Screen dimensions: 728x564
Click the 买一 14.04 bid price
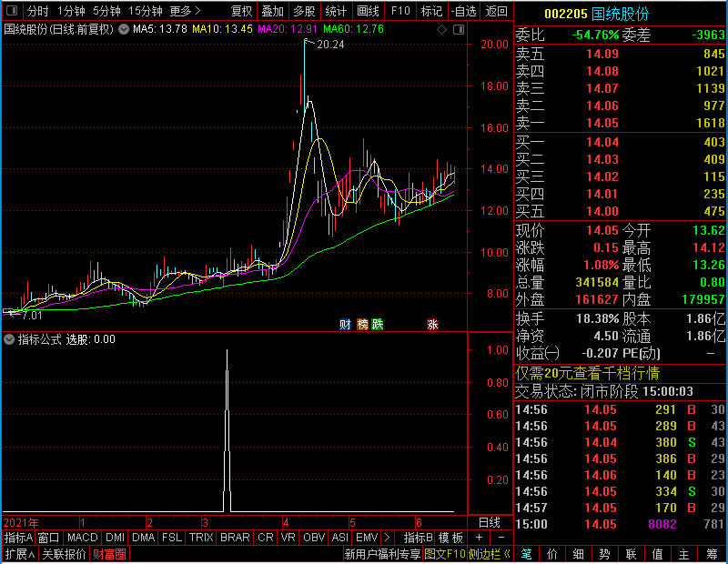pos(602,142)
